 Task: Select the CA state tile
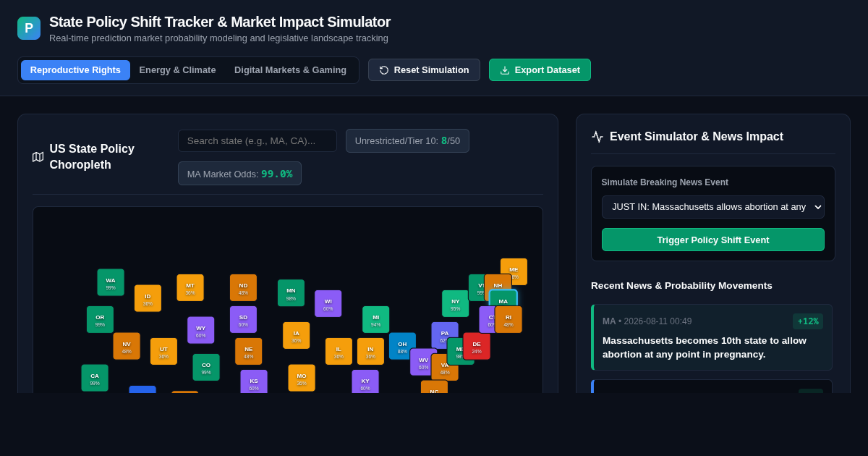click(x=95, y=378)
